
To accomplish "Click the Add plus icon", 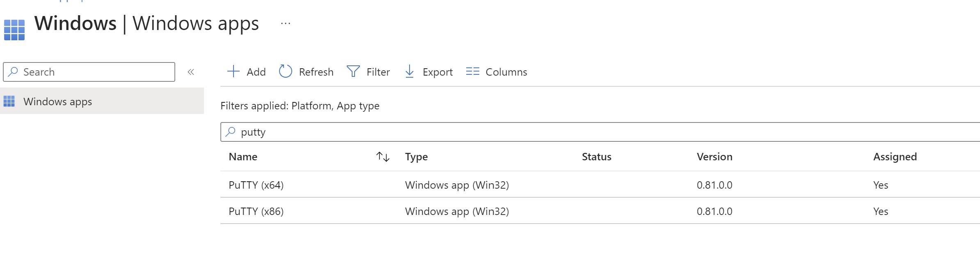I will click(x=233, y=72).
